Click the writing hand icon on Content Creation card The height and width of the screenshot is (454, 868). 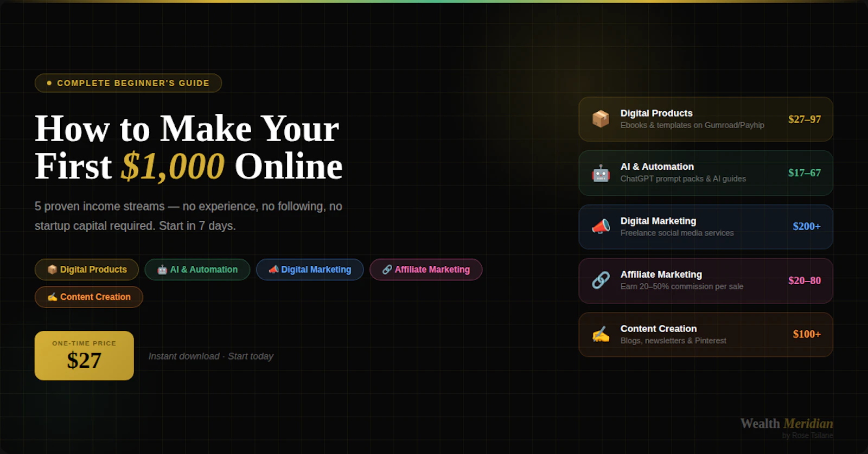tap(601, 335)
